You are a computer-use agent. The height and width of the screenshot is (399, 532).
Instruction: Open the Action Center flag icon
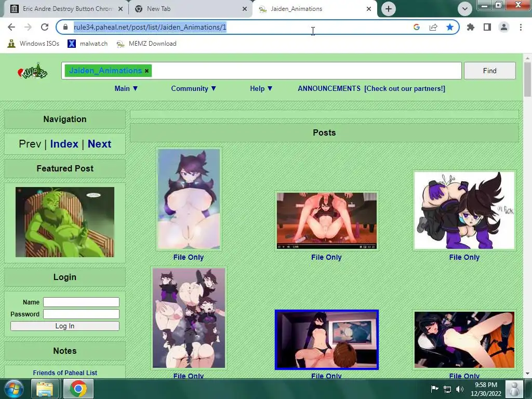(x=434, y=389)
